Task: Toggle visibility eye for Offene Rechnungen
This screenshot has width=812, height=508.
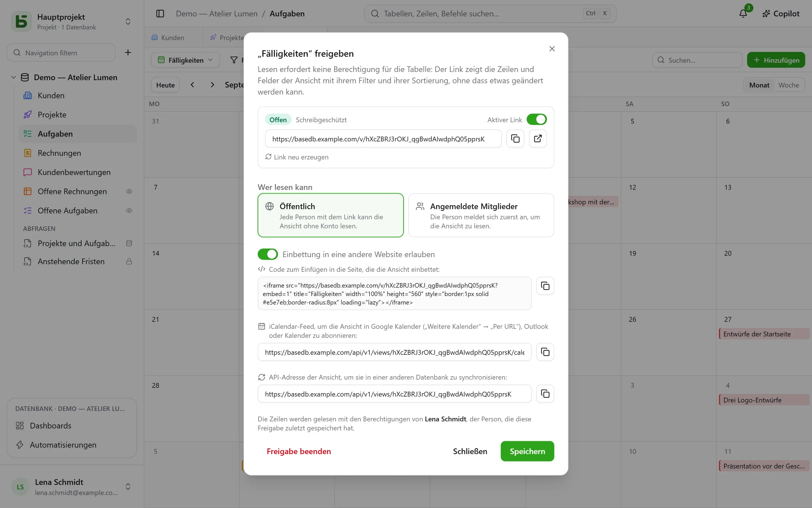Action: pos(129,191)
